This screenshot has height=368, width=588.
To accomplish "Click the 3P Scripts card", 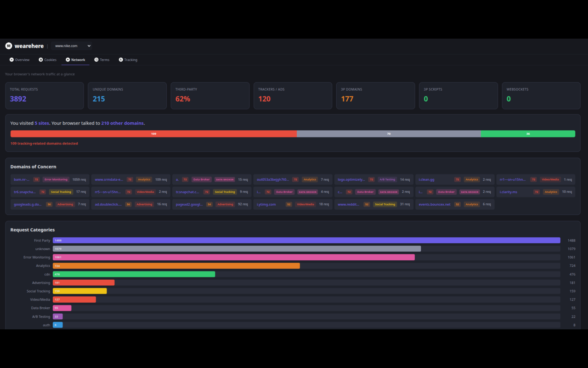I will click(458, 96).
